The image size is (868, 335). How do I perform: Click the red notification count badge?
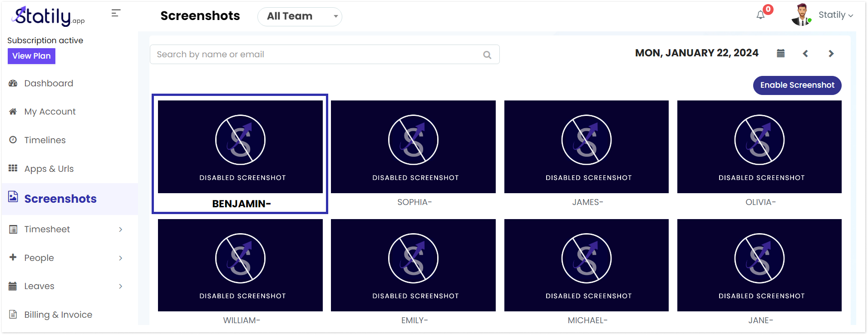click(x=768, y=9)
